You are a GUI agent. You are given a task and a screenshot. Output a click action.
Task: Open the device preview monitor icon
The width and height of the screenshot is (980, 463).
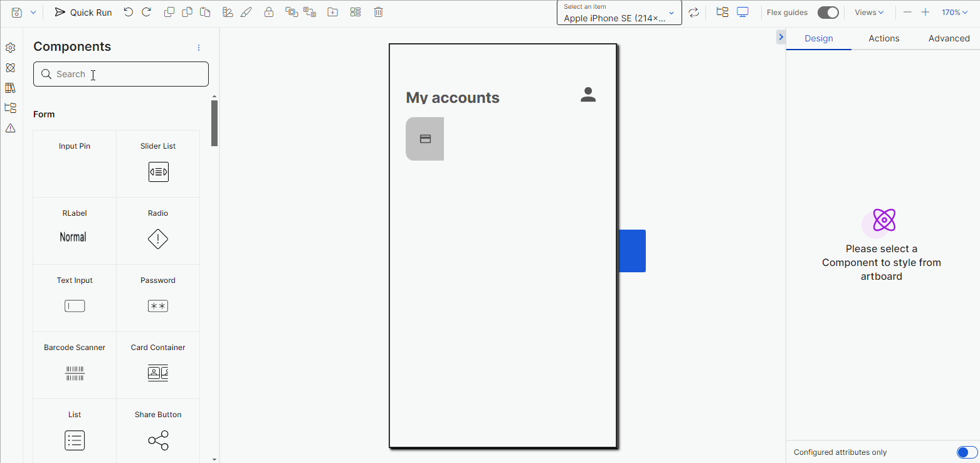coord(743,11)
